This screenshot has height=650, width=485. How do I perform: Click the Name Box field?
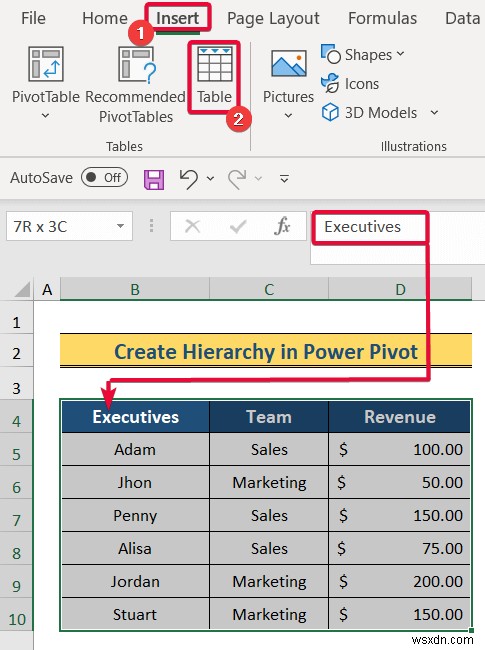click(x=69, y=226)
